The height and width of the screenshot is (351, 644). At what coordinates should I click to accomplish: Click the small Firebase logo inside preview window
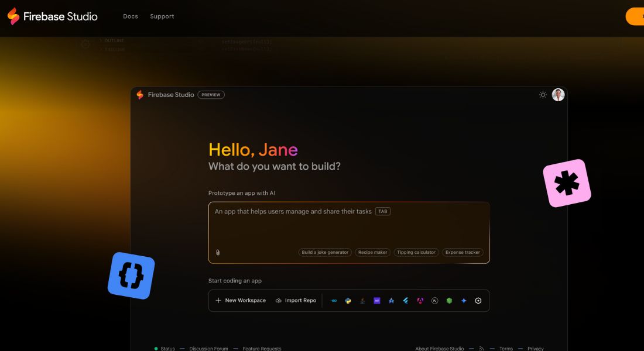[140, 95]
